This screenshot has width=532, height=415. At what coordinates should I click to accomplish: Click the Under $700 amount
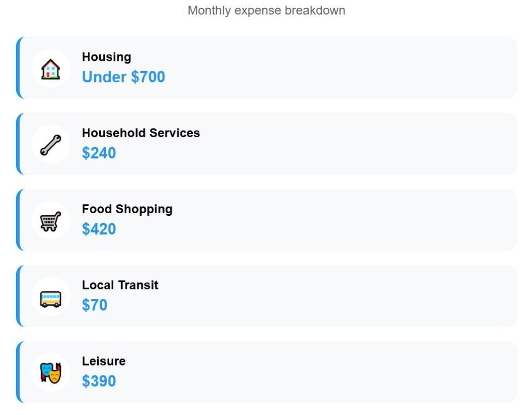tap(124, 77)
